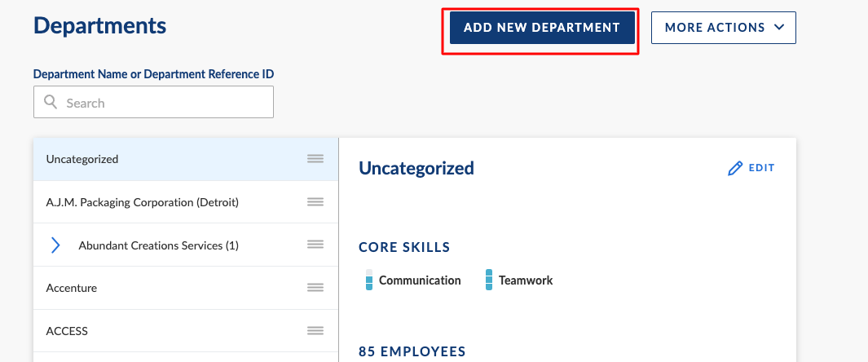Open the More Actions dropdown
This screenshot has height=362, width=868.
coord(724,28)
